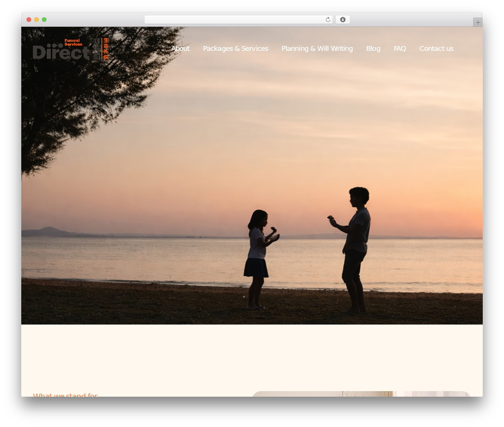Close the browser window with red button

pos(29,20)
